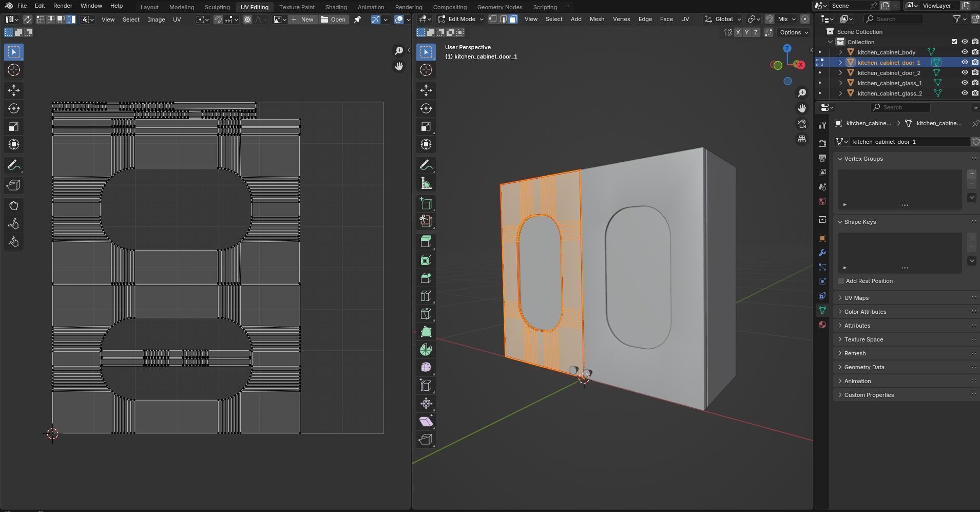Switch to vertex select mode in viewport
This screenshot has height=512, width=980.
pos(493,19)
